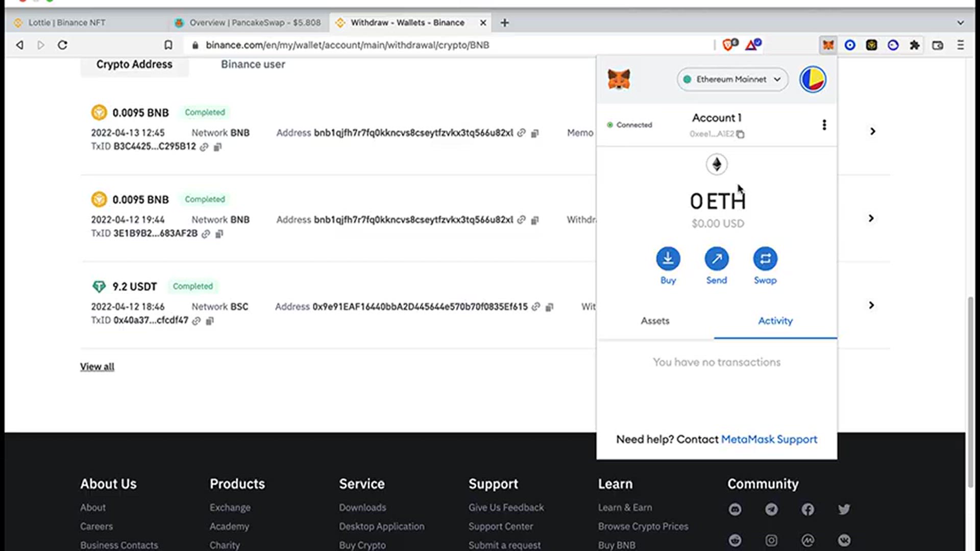Open Desktop Application footer link
The height and width of the screenshot is (551, 980).
pos(381,526)
